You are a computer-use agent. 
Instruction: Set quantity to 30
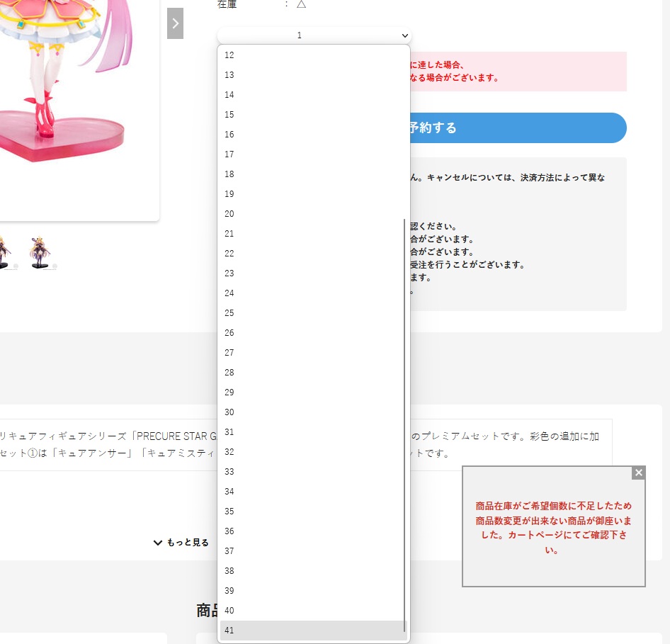coord(314,412)
